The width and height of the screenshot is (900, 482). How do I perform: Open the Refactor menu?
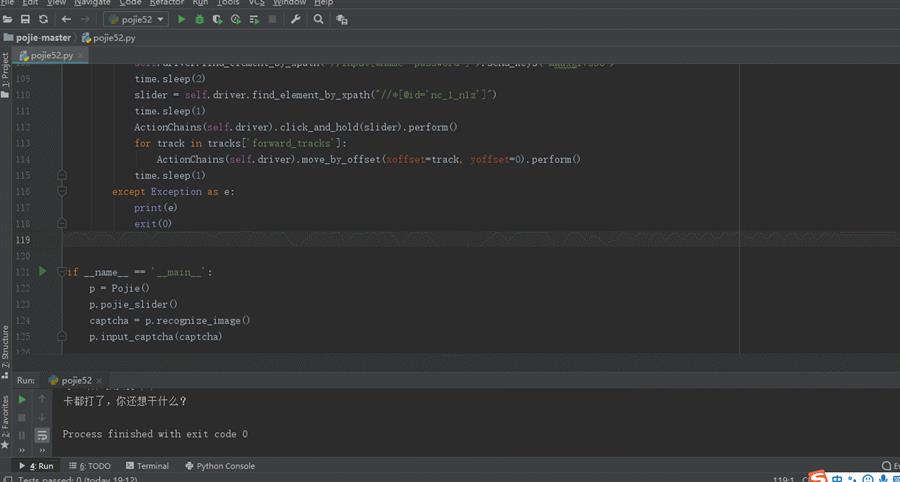[167, 2]
